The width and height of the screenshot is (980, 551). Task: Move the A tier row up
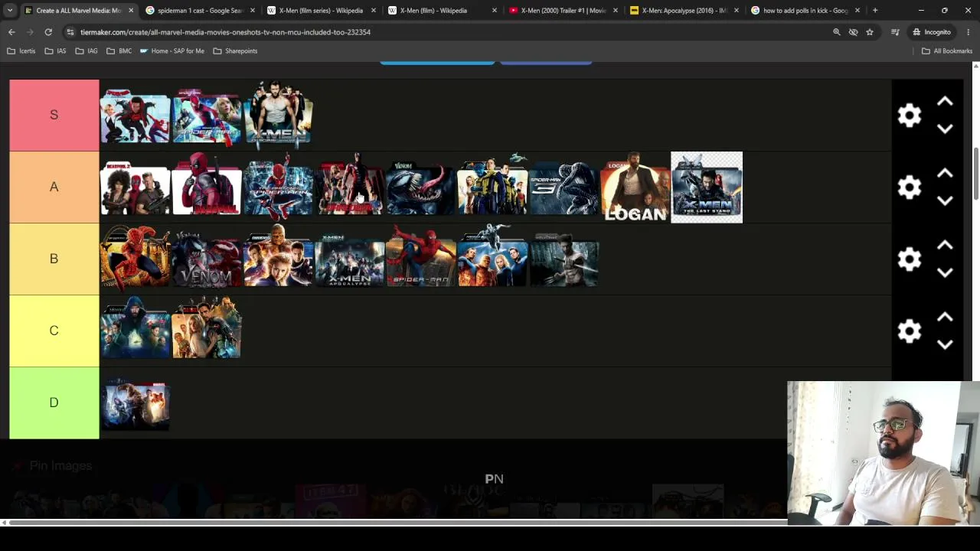tap(945, 174)
